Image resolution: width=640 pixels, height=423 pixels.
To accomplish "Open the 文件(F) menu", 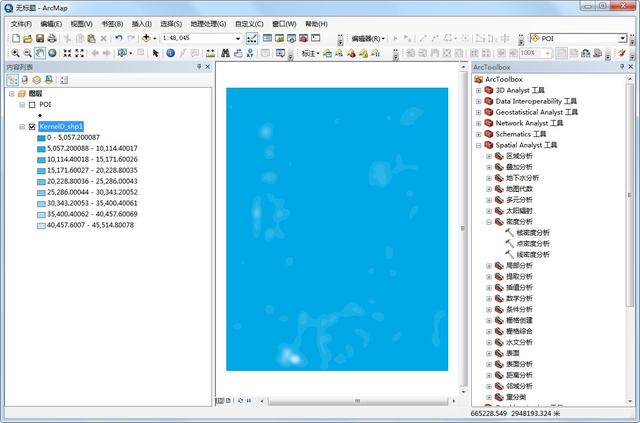I will click(21, 23).
